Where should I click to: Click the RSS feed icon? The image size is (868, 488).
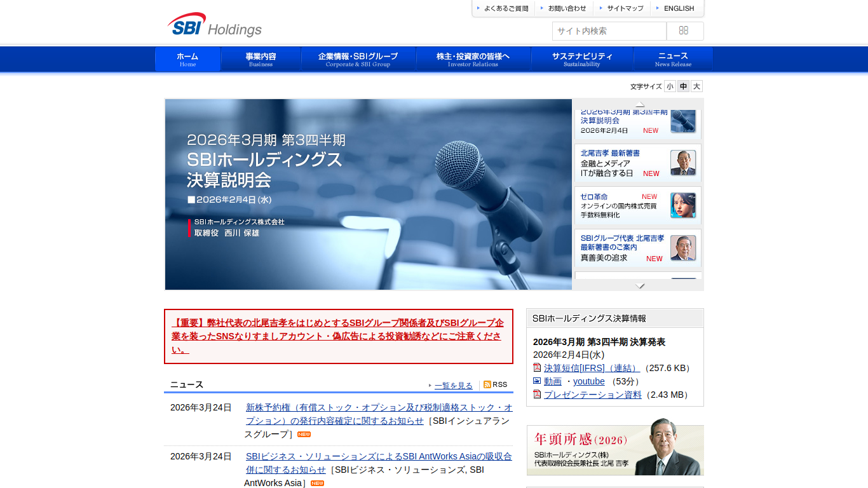click(x=487, y=384)
